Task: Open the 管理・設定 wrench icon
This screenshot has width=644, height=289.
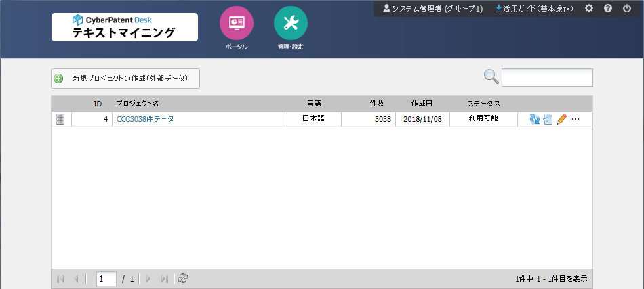Action: click(x=290, y=23)
